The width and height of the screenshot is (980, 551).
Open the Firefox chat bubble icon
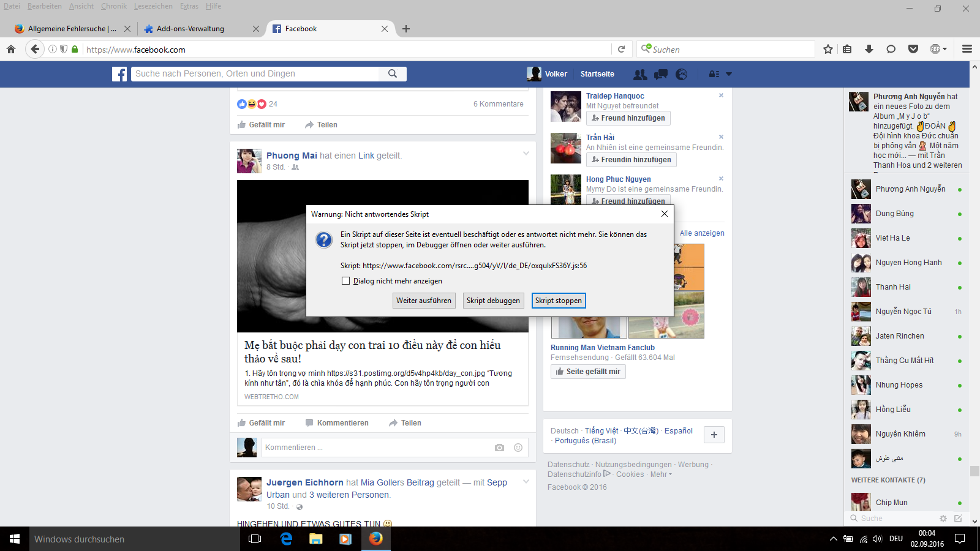[891, 50]
